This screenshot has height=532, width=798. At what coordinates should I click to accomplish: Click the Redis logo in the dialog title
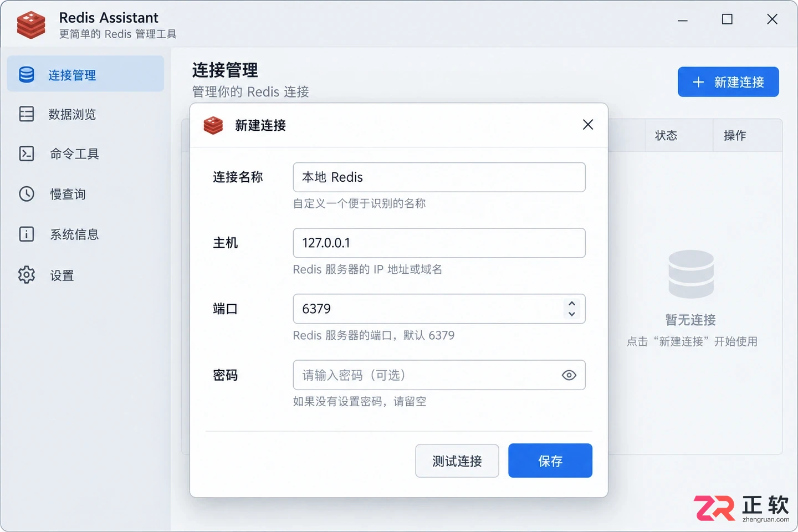click(213, 125)
